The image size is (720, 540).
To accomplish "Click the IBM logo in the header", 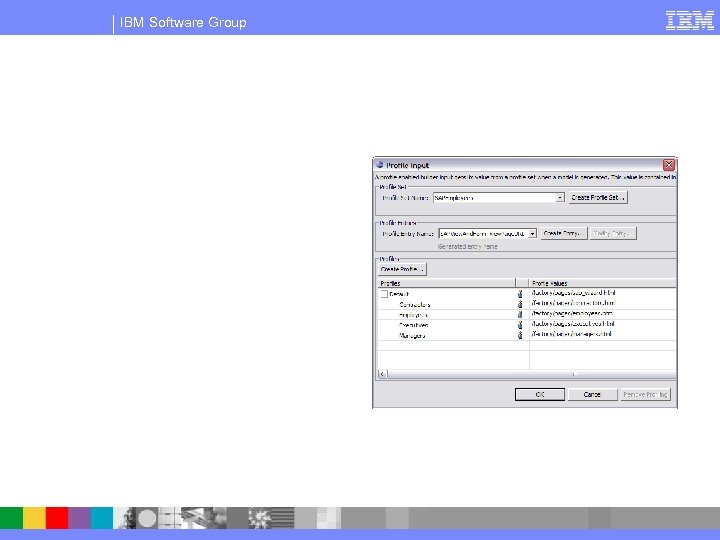I will click(690, 21).
